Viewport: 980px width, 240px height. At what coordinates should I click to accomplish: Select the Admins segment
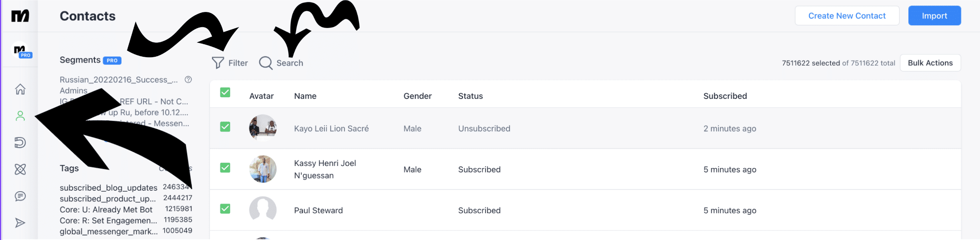pos(73,91)
